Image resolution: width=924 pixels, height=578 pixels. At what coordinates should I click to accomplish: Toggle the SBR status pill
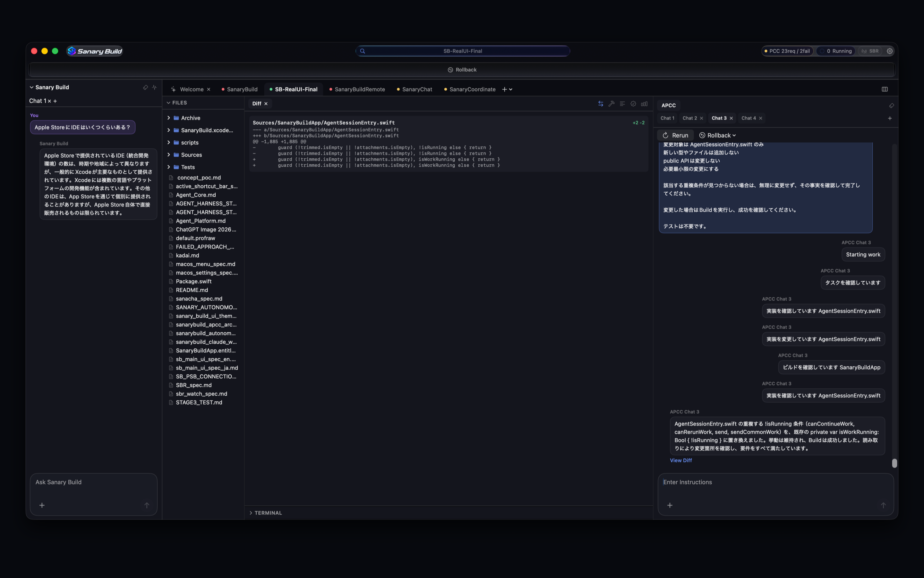(x=870, y=51)
